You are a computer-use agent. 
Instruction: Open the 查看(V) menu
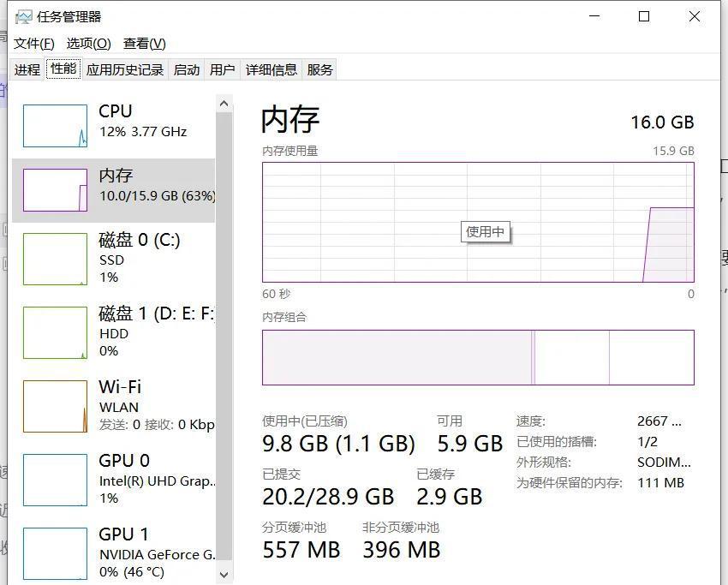tap(145, 44)
